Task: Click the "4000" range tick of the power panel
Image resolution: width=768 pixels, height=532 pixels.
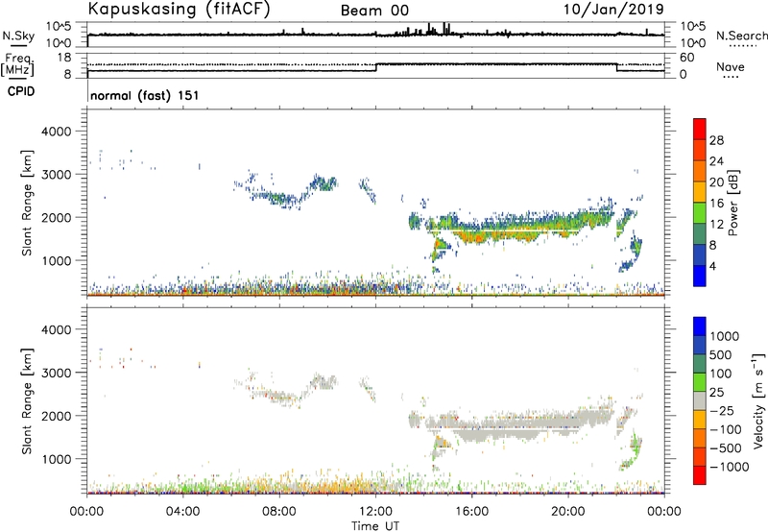Action: pyautogui.click(x=56, y=132)
